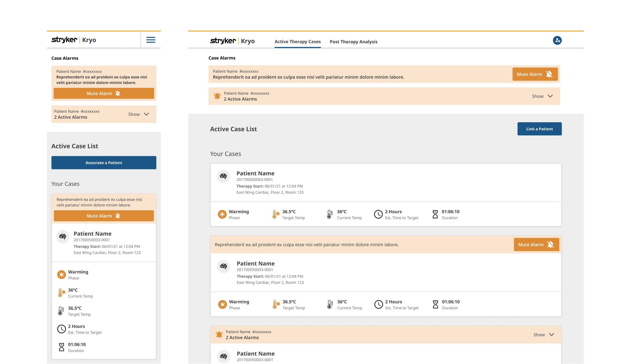The image size is (631, 364).
Task: Click hourglass icon in first desktop card
Action: 435,214
